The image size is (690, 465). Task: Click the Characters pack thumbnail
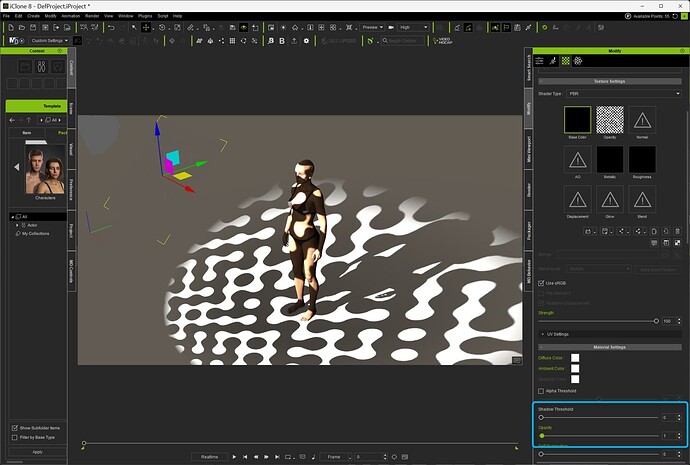tap(45, 171)
